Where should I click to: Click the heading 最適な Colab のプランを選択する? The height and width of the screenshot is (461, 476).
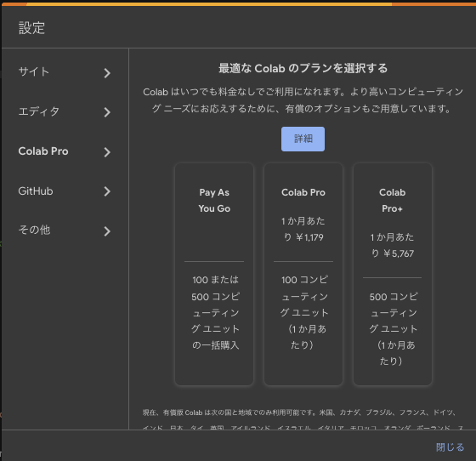point(303,68)
